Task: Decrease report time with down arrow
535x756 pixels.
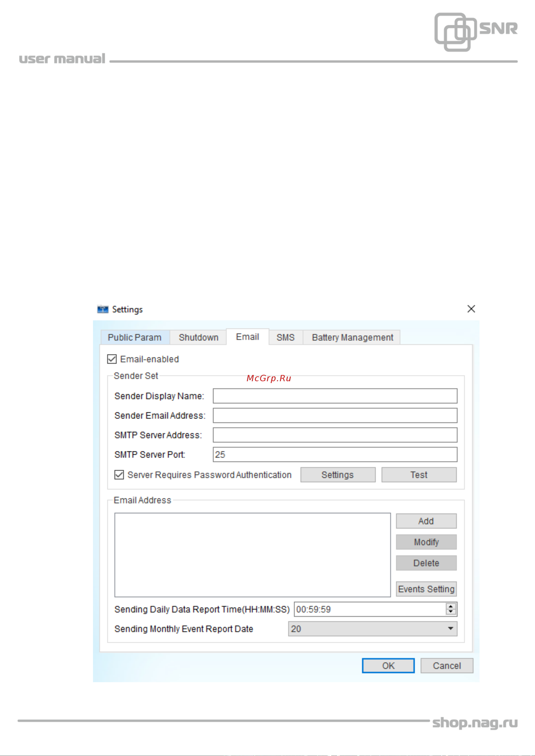Action: 451,612
